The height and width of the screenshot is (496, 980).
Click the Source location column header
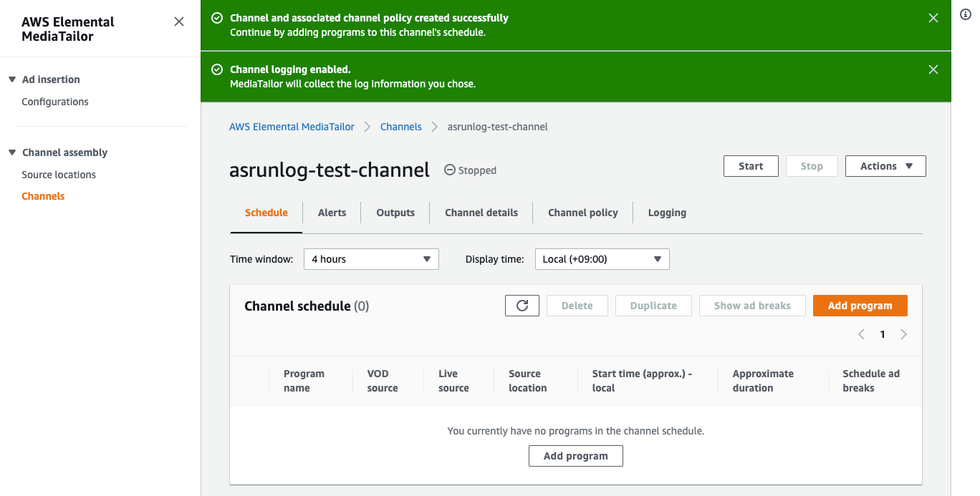coord(528,381)
